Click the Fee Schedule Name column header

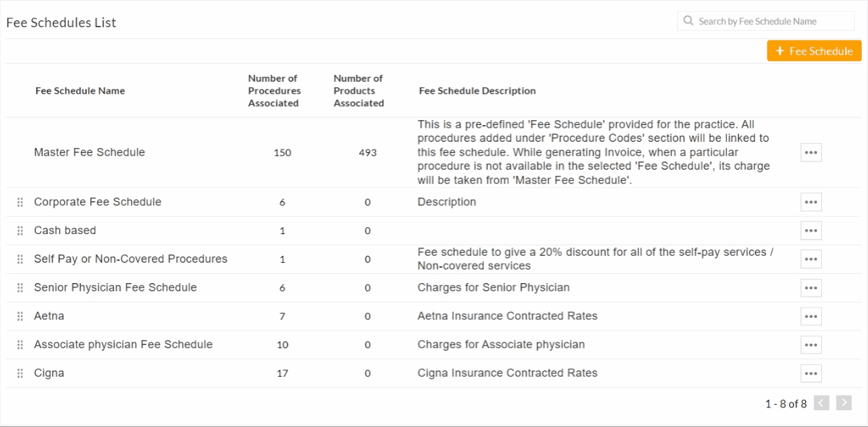80,91
